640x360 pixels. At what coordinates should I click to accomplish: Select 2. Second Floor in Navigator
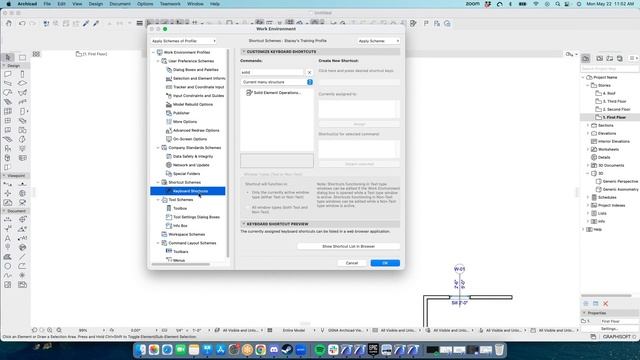616,109
